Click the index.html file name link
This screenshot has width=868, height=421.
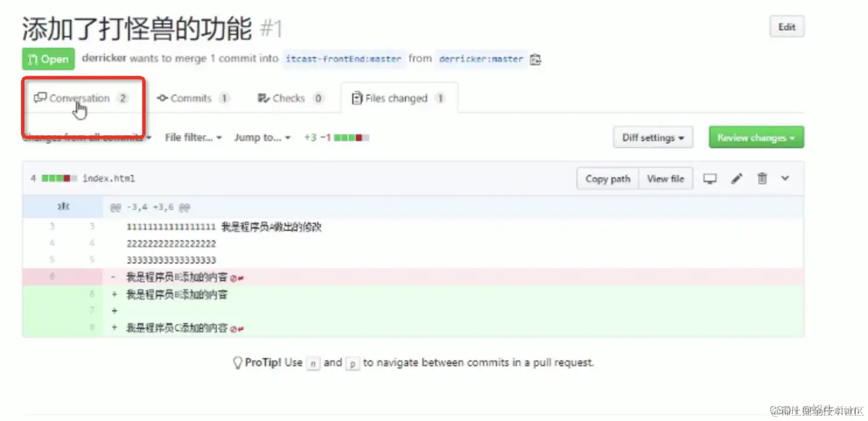pos(108,178)
